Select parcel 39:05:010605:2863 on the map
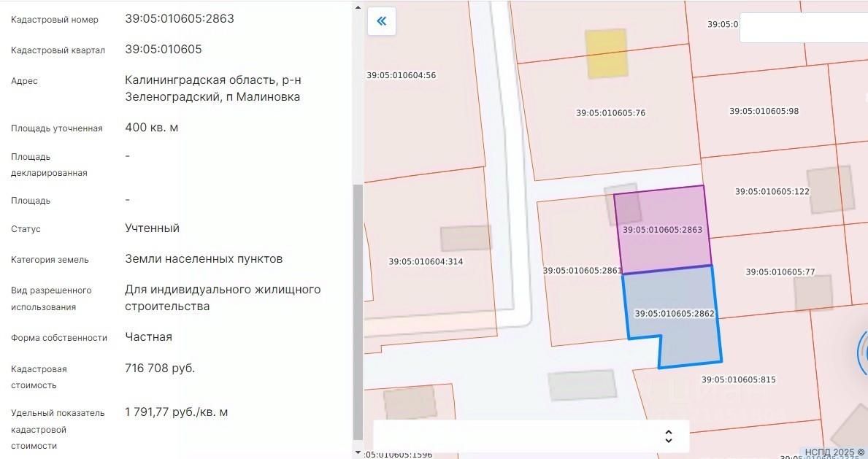Screen dimensions: 868x459 pos(662,229)
